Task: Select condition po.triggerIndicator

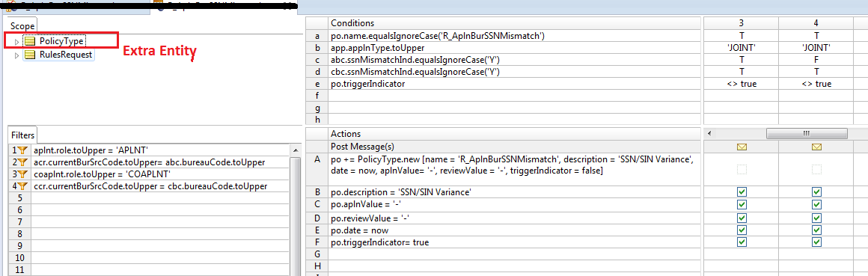Action: coord(367,84)
